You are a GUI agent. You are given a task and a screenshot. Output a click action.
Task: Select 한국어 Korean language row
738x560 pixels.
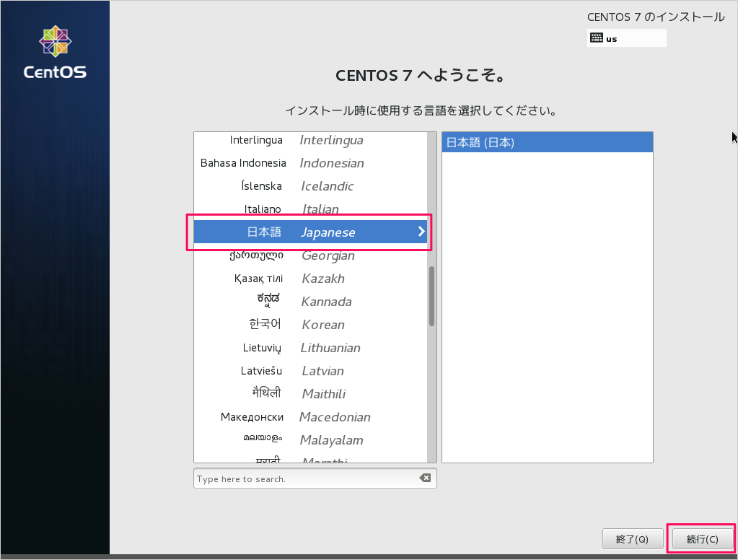click(311, 325)
